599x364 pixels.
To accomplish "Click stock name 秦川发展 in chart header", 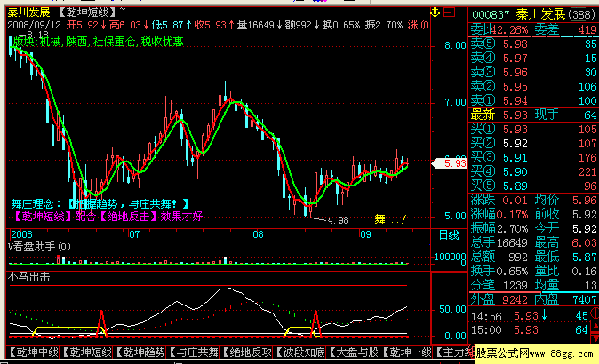I will click(x=29, y=12).
